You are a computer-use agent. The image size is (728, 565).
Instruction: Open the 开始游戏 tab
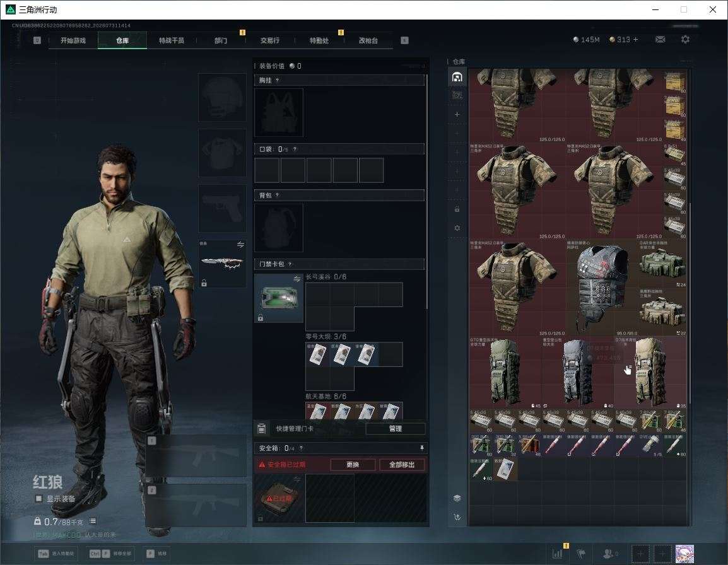[73, 40]
